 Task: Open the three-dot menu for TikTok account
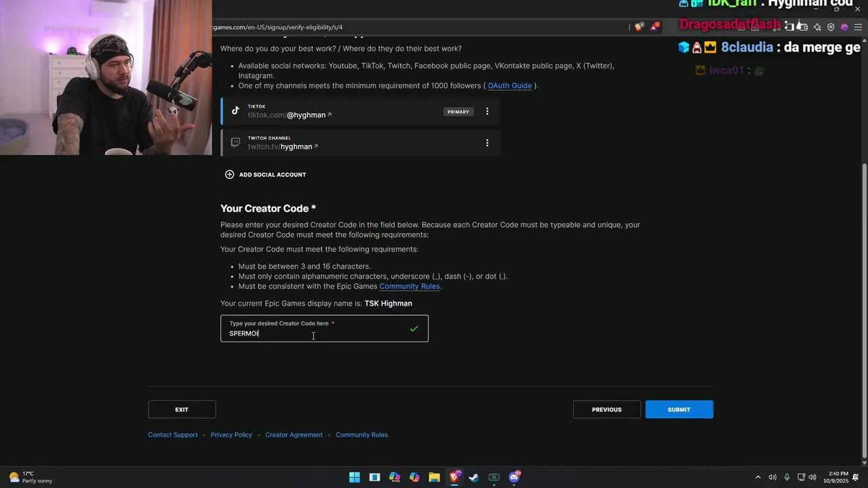487,111
